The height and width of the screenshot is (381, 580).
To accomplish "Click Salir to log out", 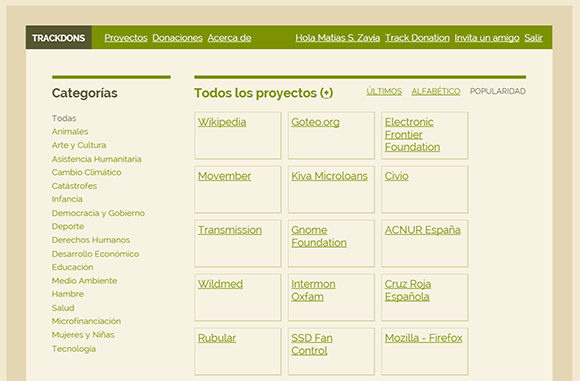I will (533, 38).
